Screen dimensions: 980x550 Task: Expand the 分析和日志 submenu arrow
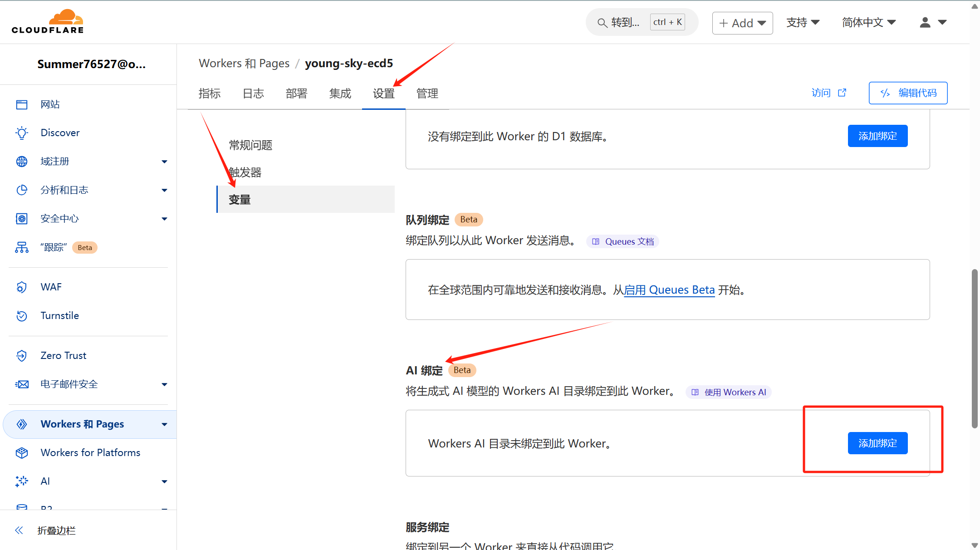point(164,190)
